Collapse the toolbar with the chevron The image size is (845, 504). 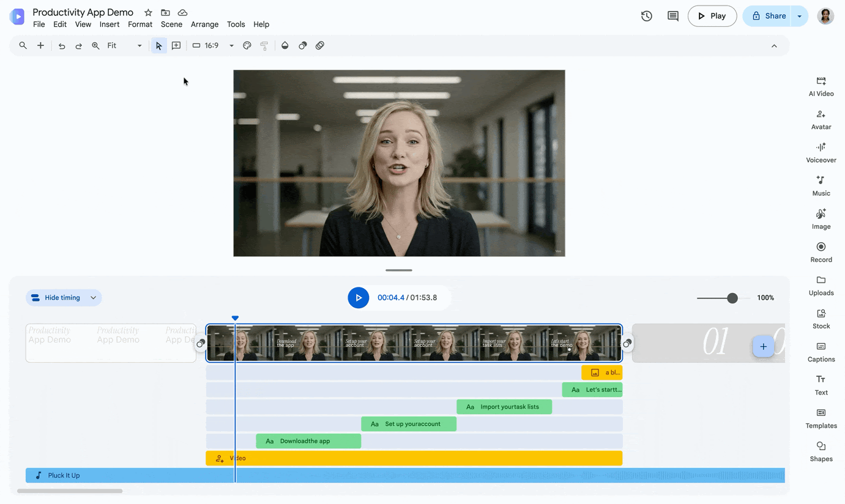tap(774, 46)
